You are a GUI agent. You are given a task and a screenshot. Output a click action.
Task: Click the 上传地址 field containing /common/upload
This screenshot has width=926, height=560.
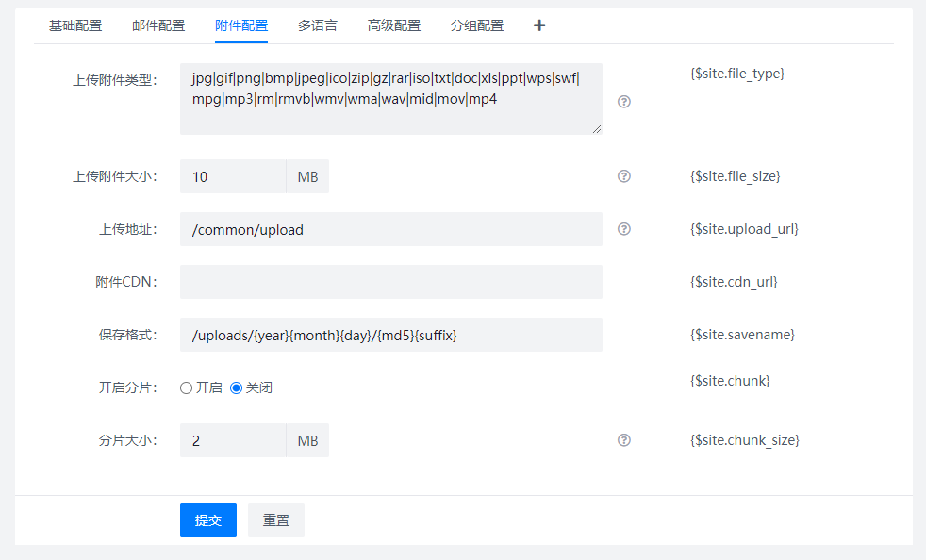point(391,229)
